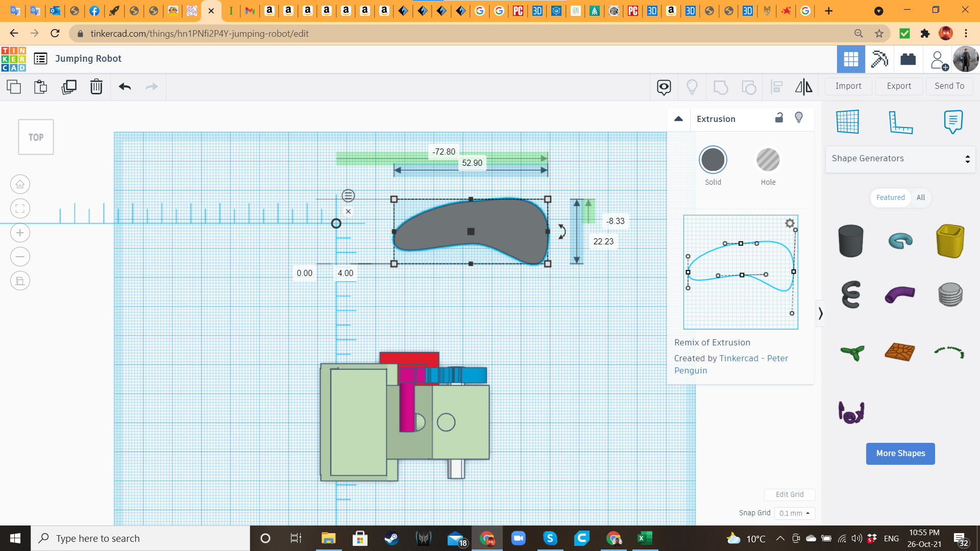Click the Duplicate and repeat icon

pos(69,87)
